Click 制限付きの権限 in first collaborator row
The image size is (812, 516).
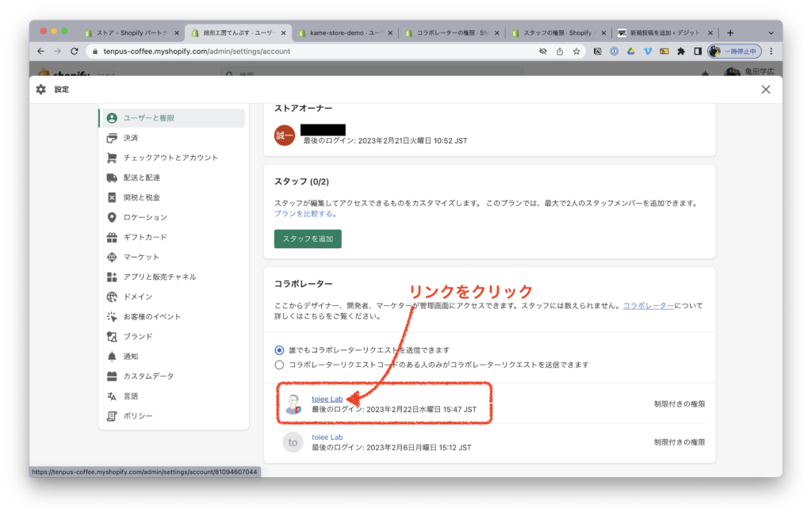680,404
